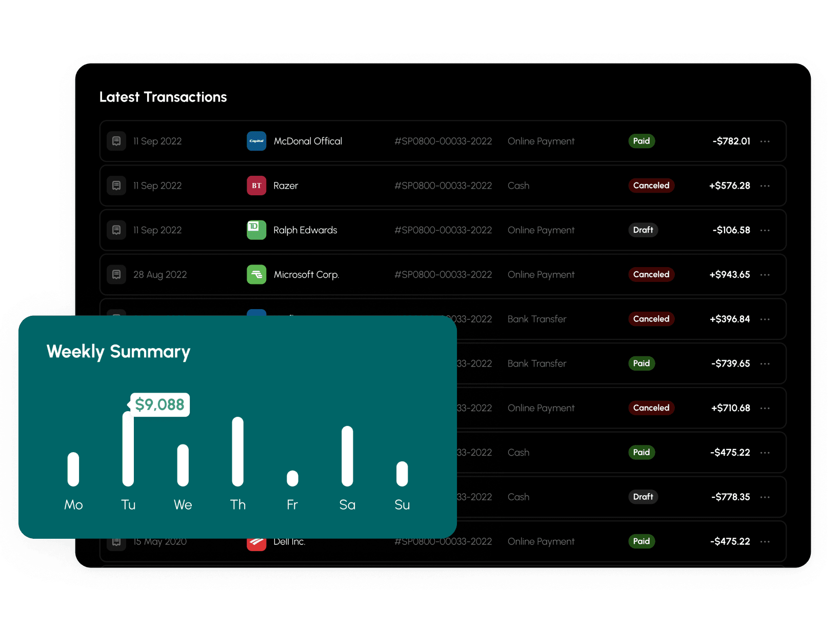Click the Canceled badge on the Razer transaction
This screenshot has width=840, height=630.
(x=651, y=186)
